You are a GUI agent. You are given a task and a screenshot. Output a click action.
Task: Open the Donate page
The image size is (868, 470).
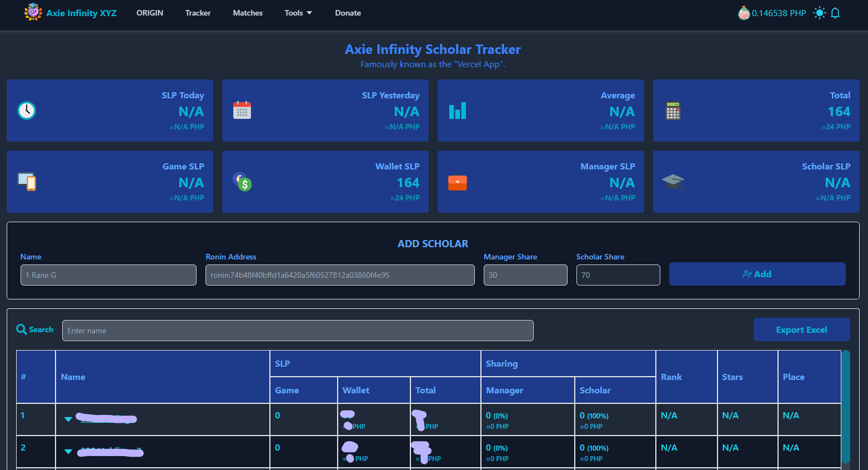coord(348,13)
